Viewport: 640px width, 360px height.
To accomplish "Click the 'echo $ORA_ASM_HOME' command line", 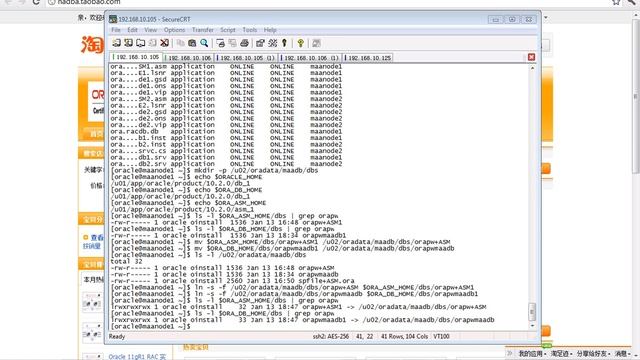I will tap(188, 203).
